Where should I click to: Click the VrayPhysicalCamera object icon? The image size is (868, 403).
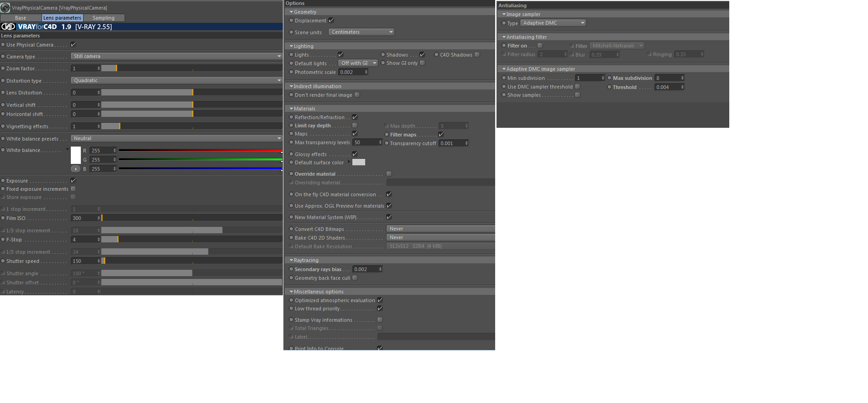(5, 8)
